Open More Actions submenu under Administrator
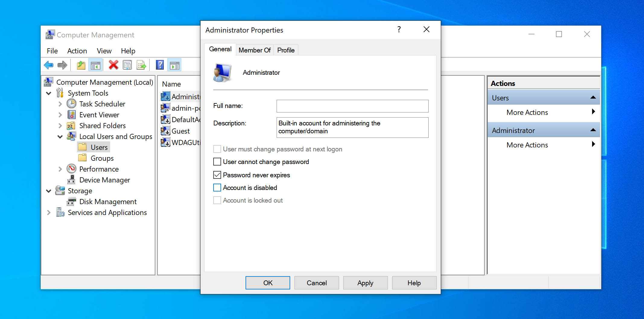 544,145
